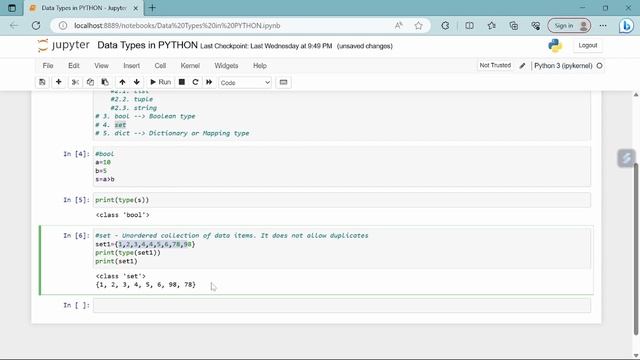
Task: Open the Insert menu
Action: coord(131,66)
